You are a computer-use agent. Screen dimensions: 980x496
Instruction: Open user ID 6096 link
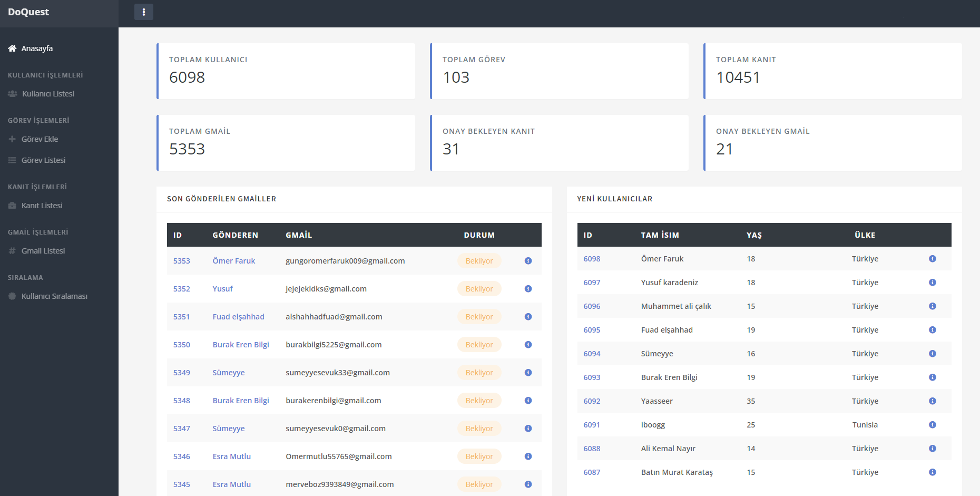pos(592,306)
